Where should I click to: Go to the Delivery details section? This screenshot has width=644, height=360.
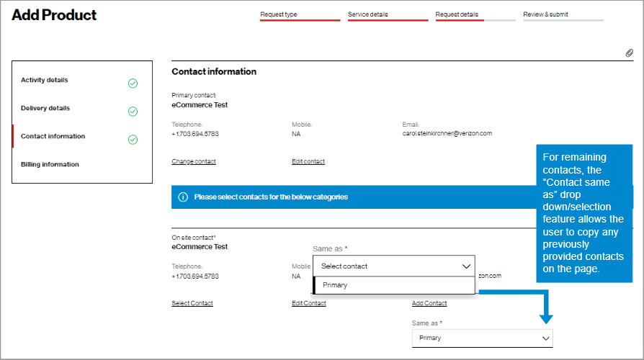click(x=45, y=108)
